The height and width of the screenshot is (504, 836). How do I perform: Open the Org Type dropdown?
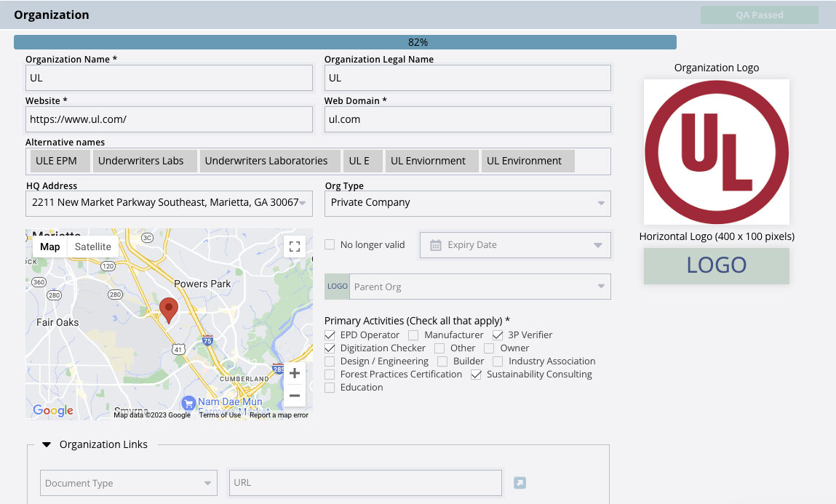[x=467, y=203]
